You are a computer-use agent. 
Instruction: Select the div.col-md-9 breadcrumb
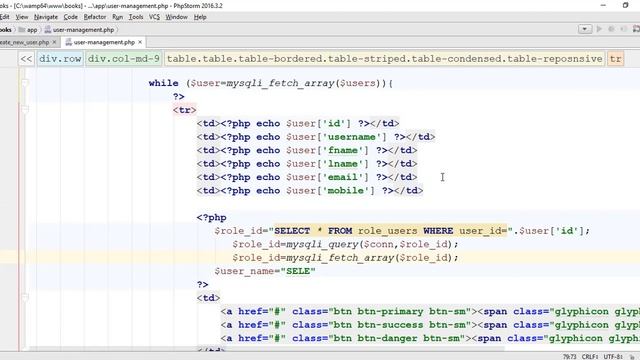[123, 59]
